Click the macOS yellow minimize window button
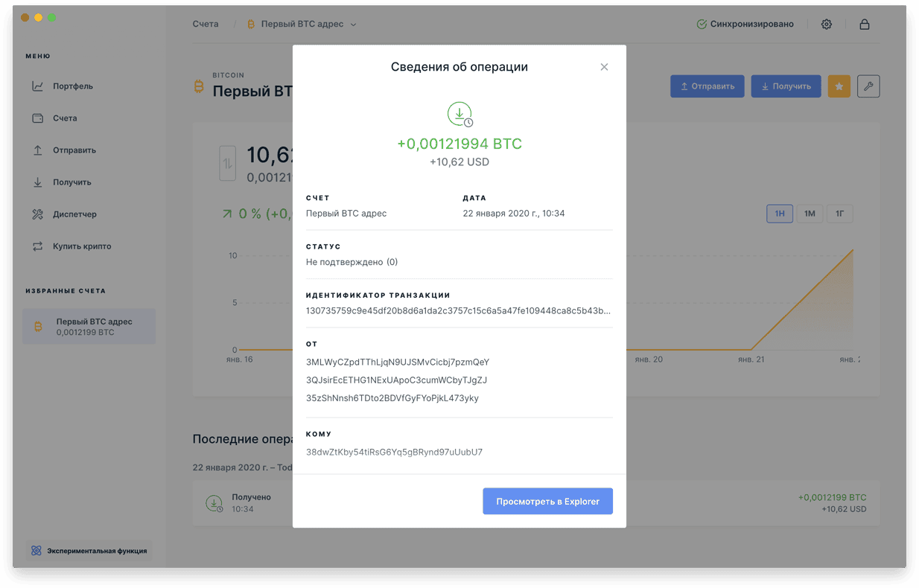 [39, 17]
